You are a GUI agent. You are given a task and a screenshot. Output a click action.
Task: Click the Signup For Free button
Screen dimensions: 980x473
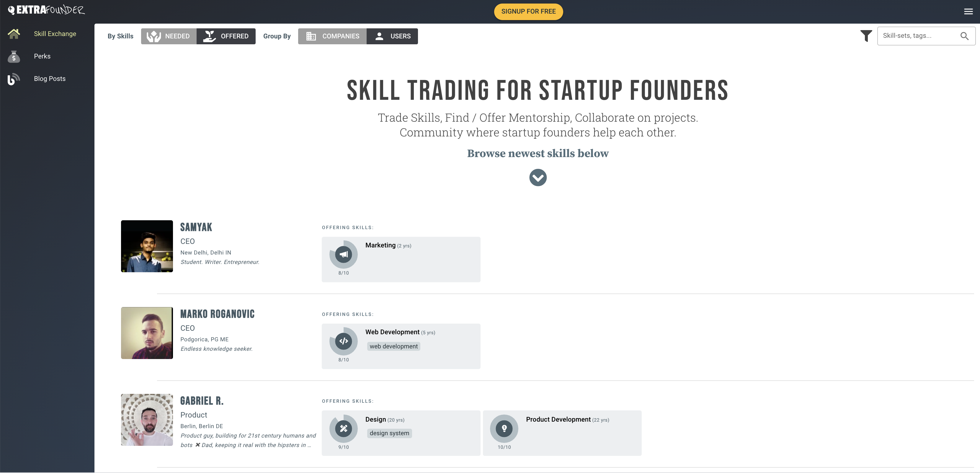click(528, 12)
